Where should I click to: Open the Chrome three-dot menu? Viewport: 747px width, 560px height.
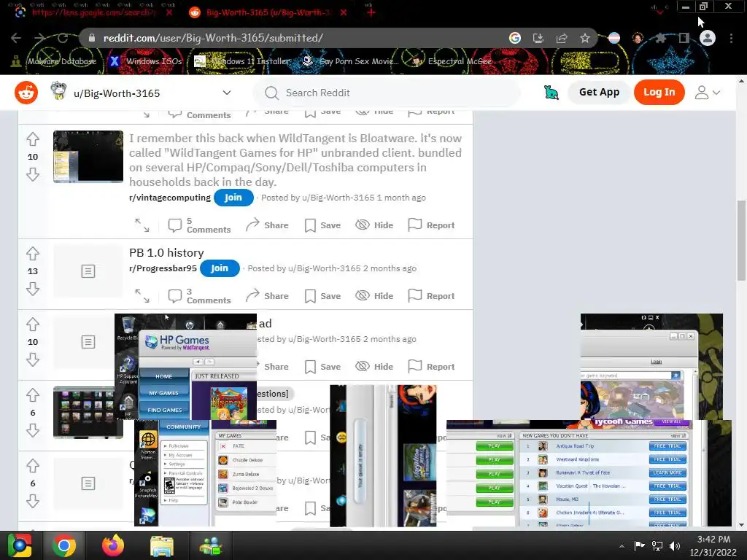[x=731, y=38]
